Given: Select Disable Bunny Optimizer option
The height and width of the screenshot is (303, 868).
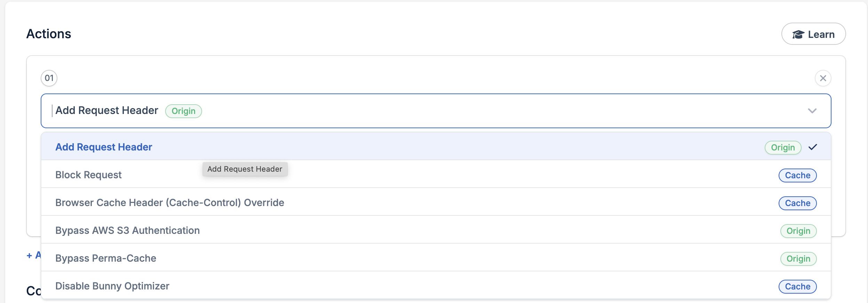Looking at the screenshot, I should coord(436,285).
